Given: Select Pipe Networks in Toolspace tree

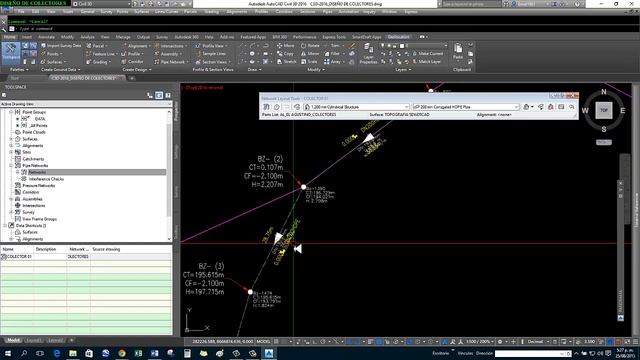Looking at the screenshot, I should click(x=35, y=166).
